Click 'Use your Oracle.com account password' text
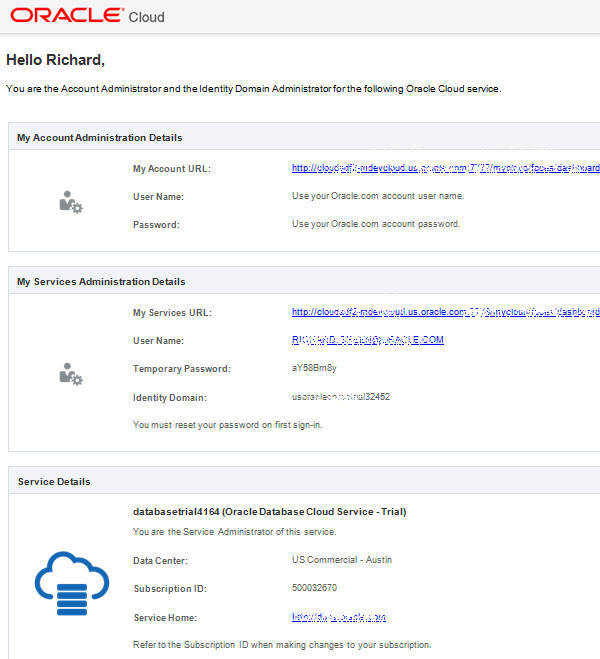600x659 pixels. point(376,224)
